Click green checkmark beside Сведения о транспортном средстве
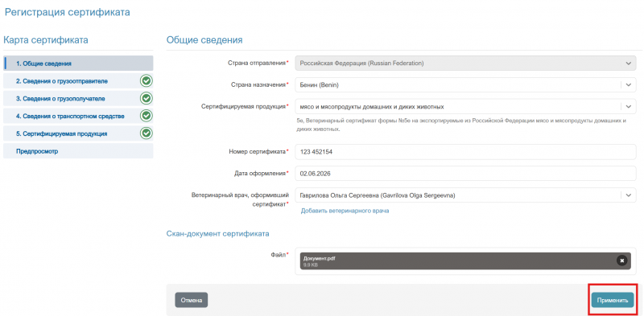Screen dimensions: 644x316 (x=146, y=116)
